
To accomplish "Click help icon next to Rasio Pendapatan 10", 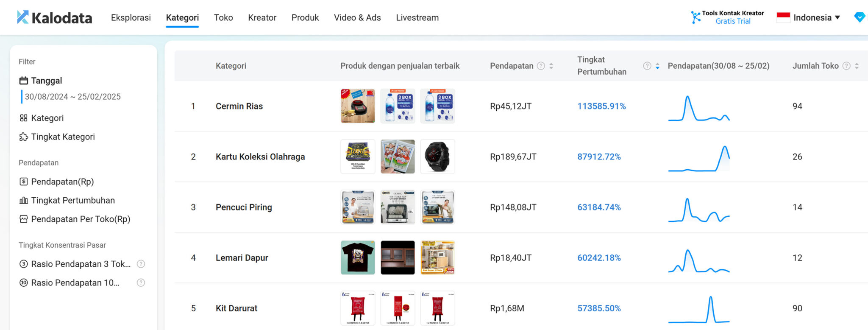I will pos(141,282).
